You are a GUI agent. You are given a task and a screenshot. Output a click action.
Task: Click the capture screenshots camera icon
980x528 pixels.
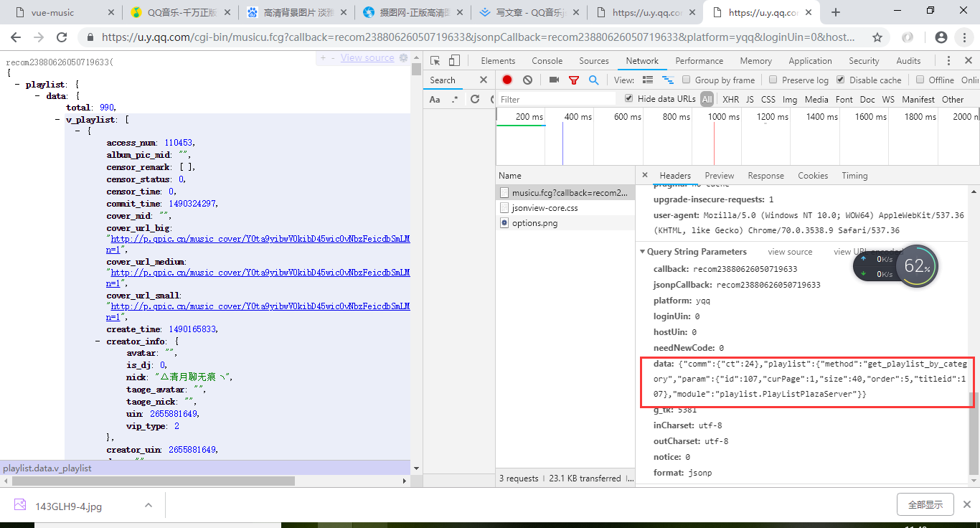tap(554, 80)
